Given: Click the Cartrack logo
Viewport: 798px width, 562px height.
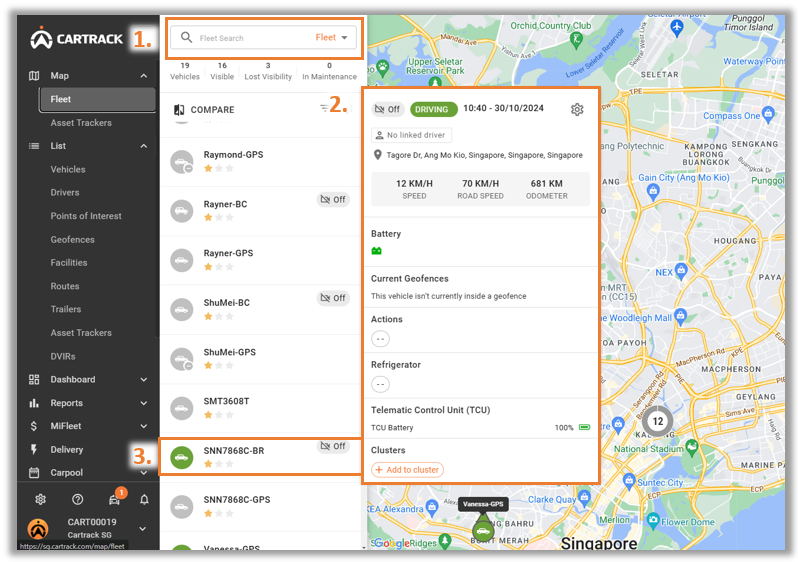Looking at the screenshot, I should [x=76, y=39].
